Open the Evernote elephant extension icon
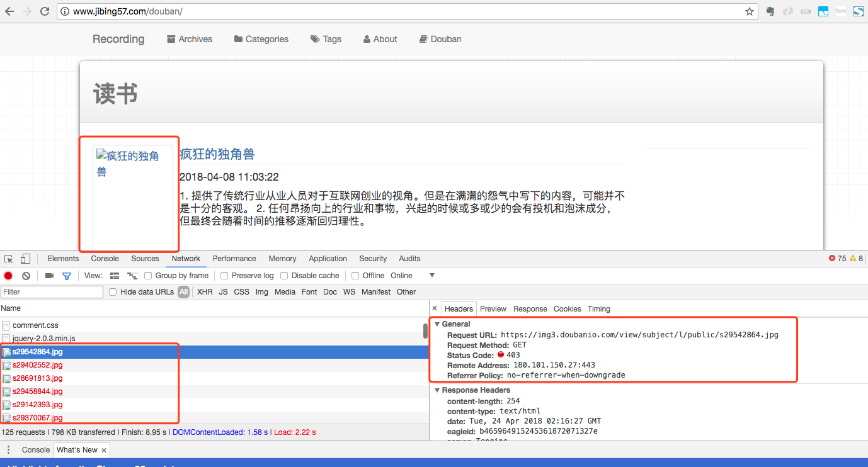Image resolution: width=868 pixels, height=467 pixels. click(x=770, y=11)
